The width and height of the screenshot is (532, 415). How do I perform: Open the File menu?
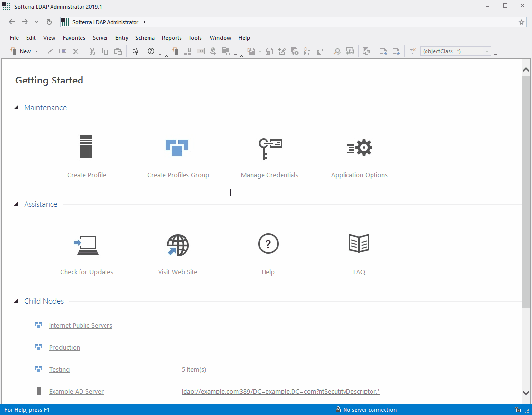(x=14, y=38)
